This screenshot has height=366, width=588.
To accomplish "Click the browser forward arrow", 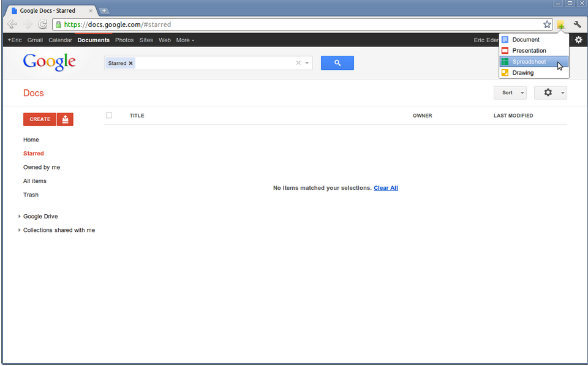I will tap(28, 24).
